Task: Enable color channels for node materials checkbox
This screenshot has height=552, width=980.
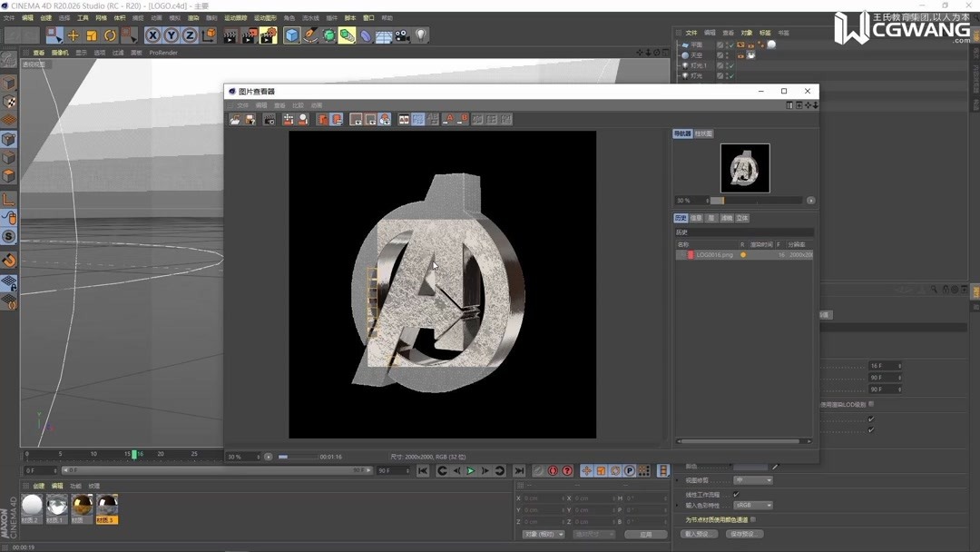Action: pyautogui.click(x=754, y=518)
